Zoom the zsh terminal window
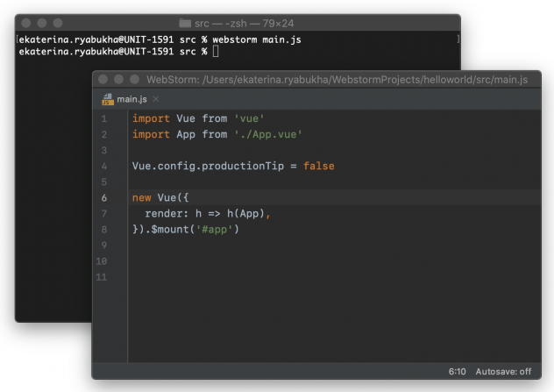The height and width of the screenshot is (392, 554). 57,22
